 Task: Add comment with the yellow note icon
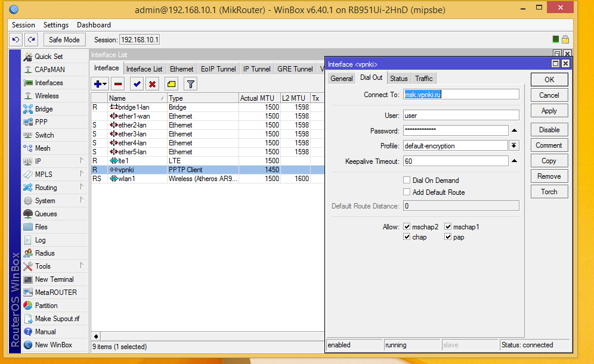pyautogui.click(x=172, y=84)
